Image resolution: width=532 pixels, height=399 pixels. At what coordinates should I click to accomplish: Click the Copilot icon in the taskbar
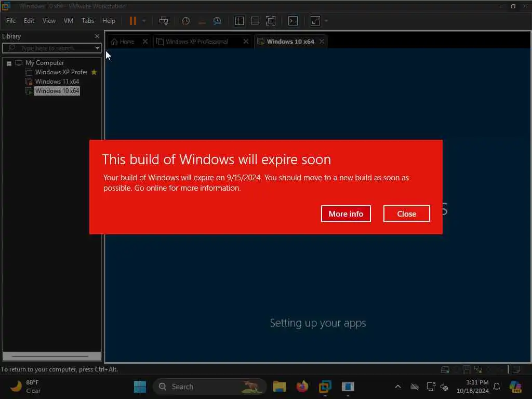[515, 387]
